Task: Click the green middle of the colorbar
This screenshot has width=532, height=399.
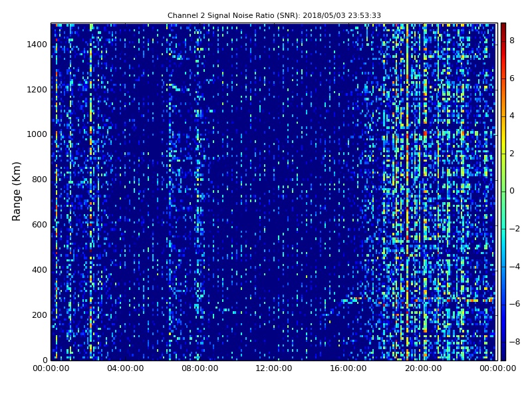Action: click(x=503, y=192)
